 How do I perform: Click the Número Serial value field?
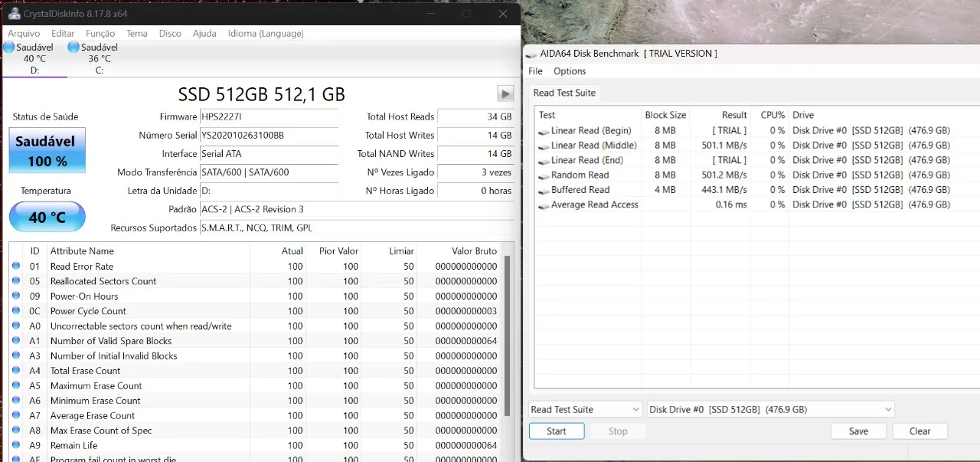269,136
